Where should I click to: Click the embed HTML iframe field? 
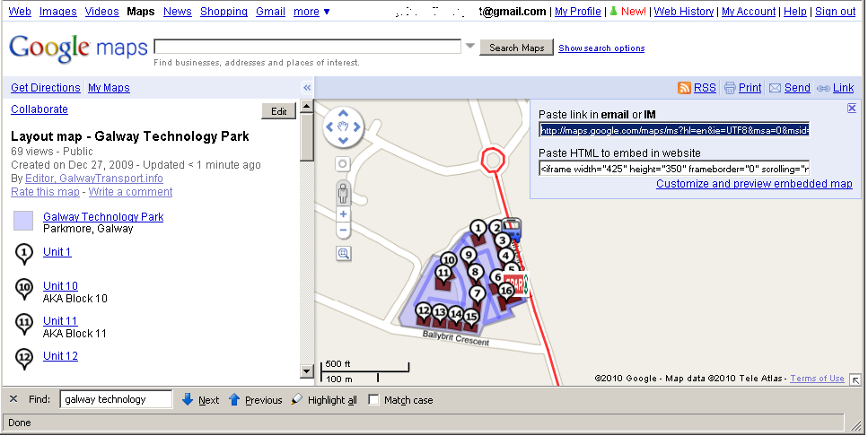674,168
